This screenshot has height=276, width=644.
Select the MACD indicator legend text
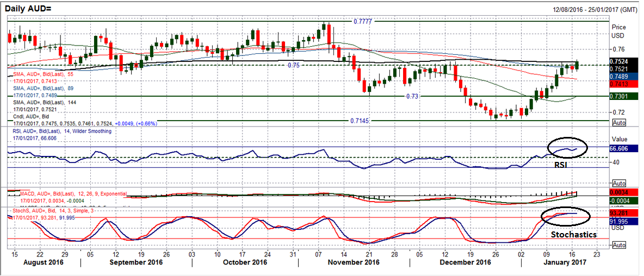[x=73, y=193]
